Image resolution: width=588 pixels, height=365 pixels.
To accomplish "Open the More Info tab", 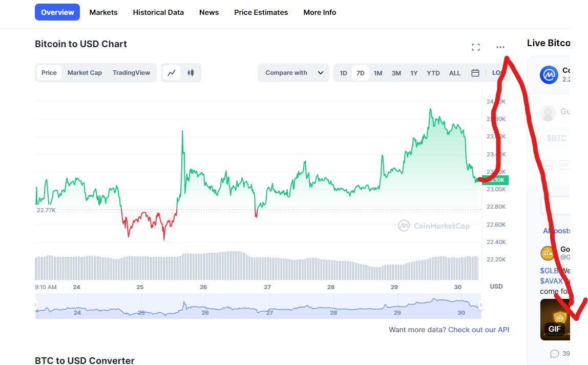I will (x=320, y=12).
